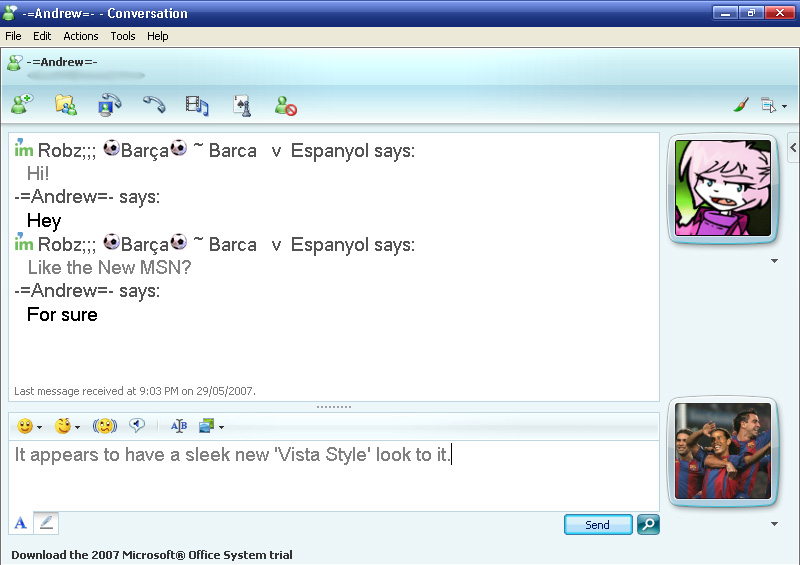Open the share files icon
800x565 pixels.
coord(66,105)
